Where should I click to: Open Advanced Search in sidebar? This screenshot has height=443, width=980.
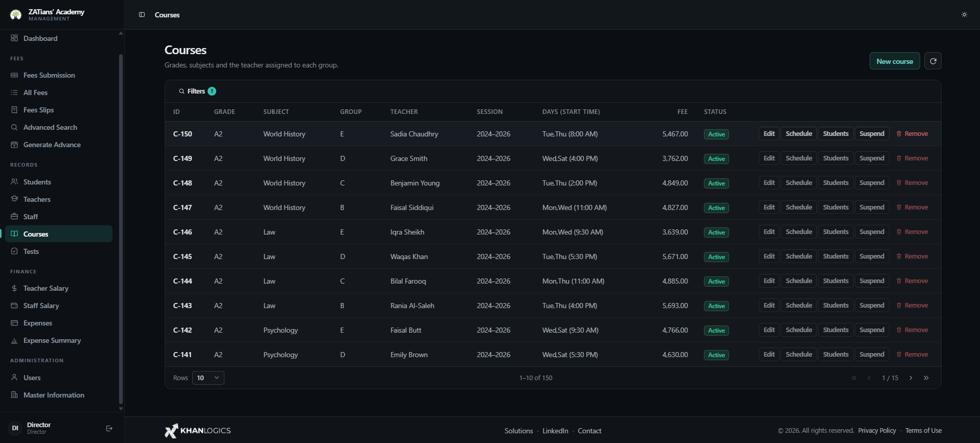pyautogui.click(x=59, y=127)
